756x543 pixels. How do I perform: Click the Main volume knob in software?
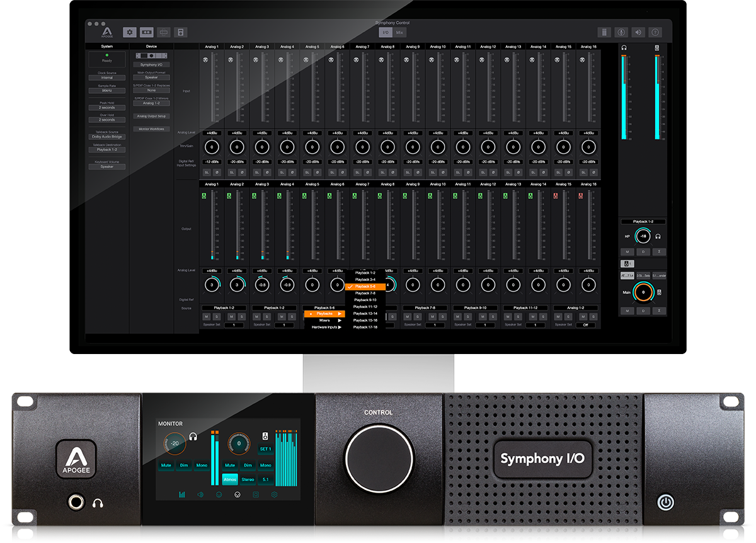coord(643,292)
